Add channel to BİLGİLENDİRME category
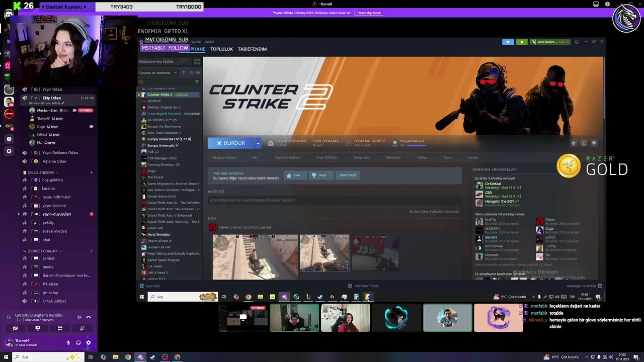Image resolution: width=644 pixels, height=362 pixels. click(92, 172)
